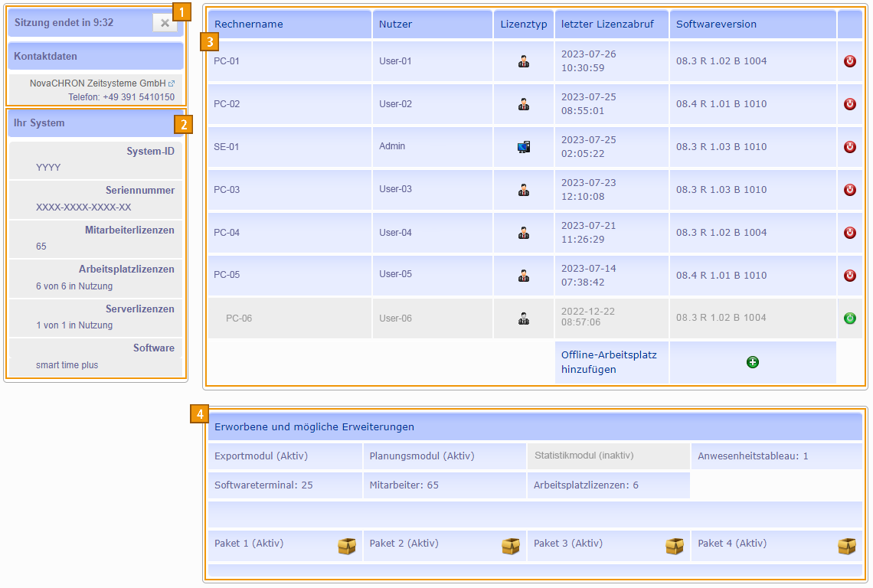Reactivate PC-06 using green power icon

point(849,318)
